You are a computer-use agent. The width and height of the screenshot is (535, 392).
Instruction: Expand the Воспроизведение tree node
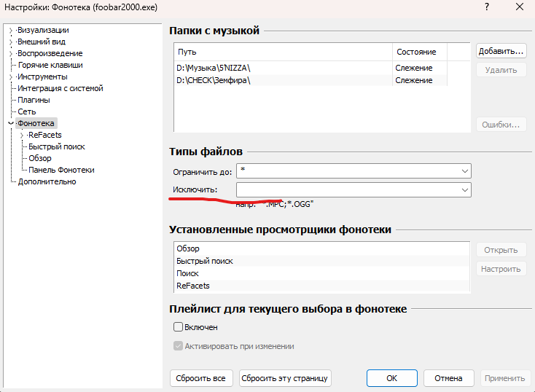10,53
